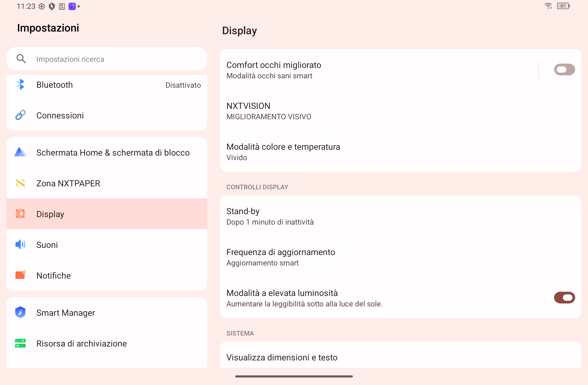Focus the Impostazioni ricerca search field

(107, 59)
